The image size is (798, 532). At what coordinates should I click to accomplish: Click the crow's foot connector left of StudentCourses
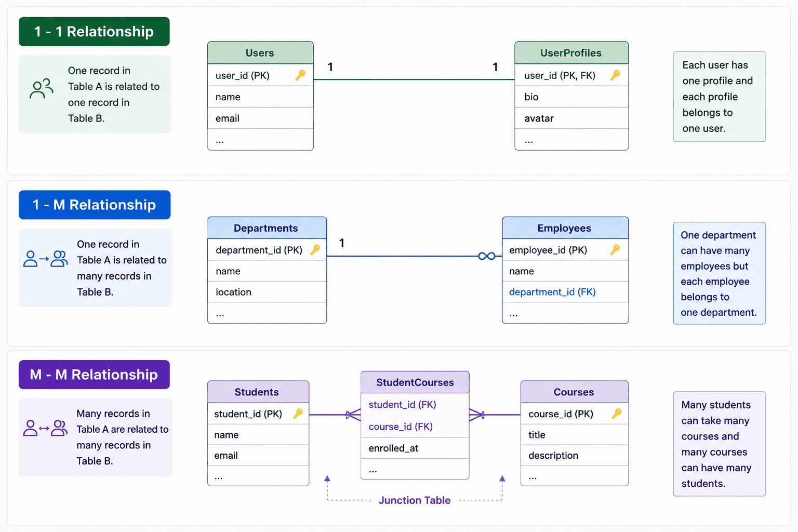(353, 415)
